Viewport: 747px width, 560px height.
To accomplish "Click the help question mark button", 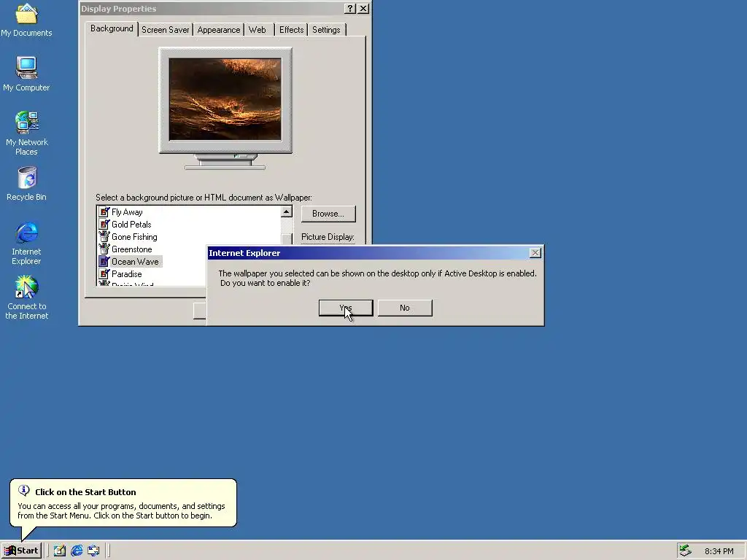I will tap(349, 9).
